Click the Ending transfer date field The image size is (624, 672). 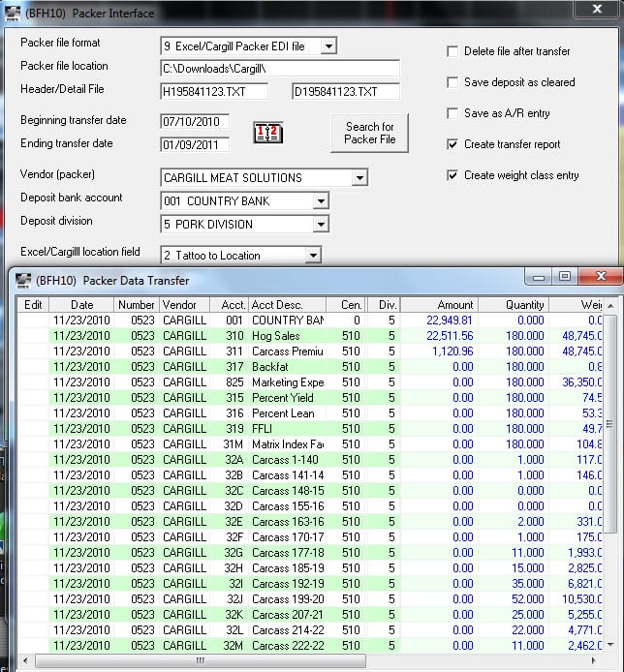195,145
